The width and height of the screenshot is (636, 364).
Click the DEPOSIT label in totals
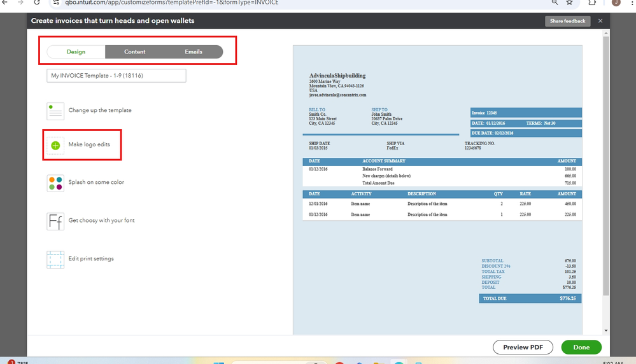(490, 282)
